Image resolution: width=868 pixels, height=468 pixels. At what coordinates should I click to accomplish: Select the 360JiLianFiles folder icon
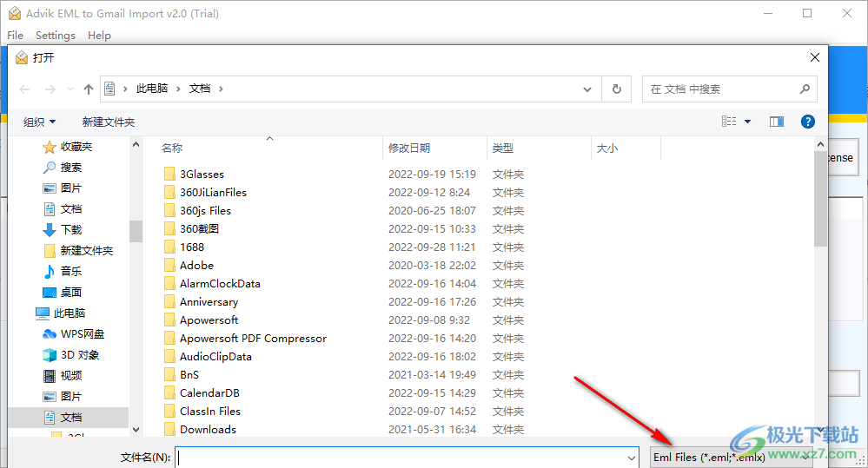(x=169, y=193)
